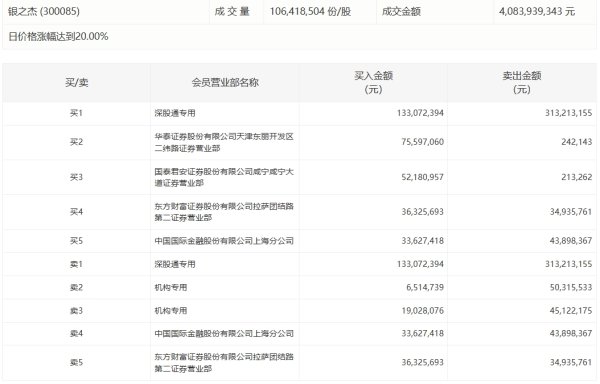Click buy amount 133,072,394 in 买1 row
The image size is (600, 384).
pyautogui.click(x=420, y=113)
